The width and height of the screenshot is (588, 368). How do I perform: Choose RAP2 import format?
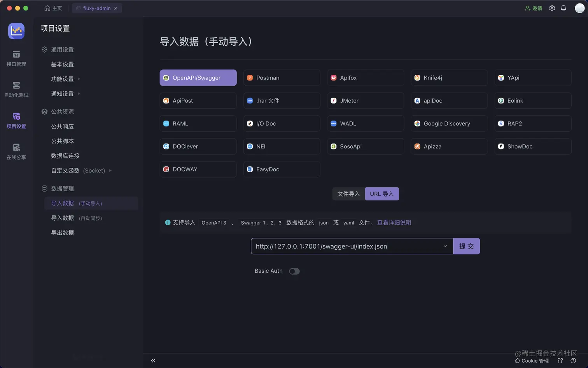[533, 123]
